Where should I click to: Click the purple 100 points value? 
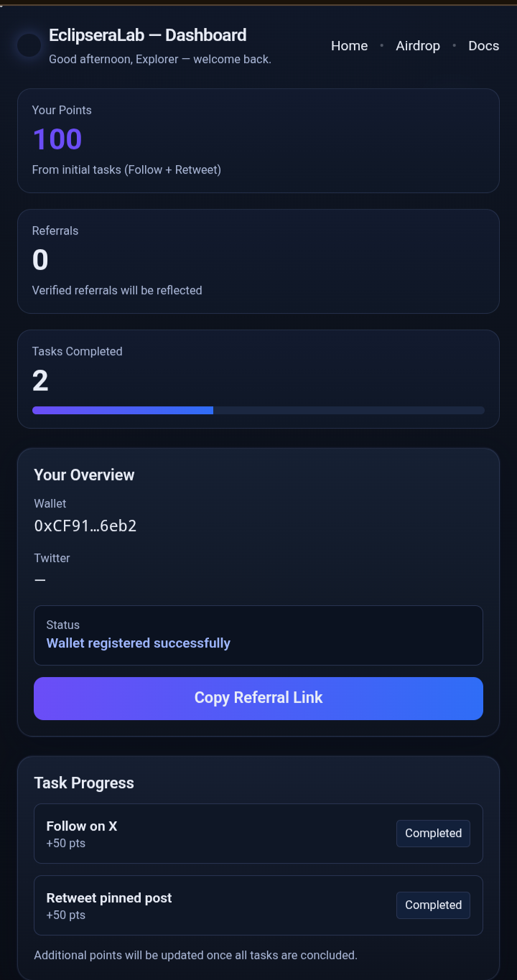[57, 139]
